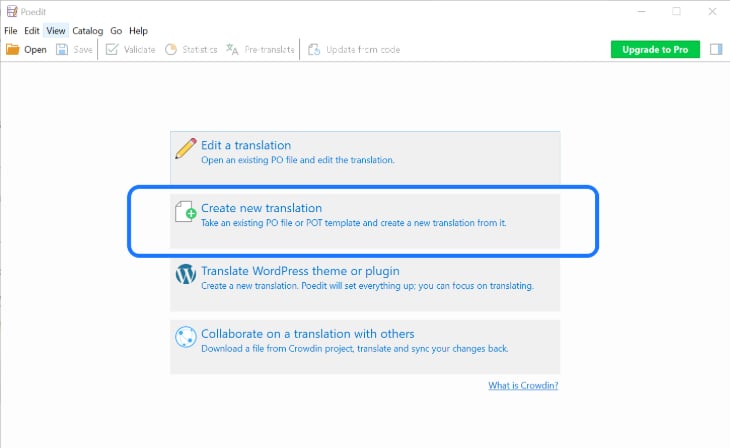Viewport: 730px width, 448px height.
Task: Click the Save floppy disk icon
Action: tap(62, 49)
